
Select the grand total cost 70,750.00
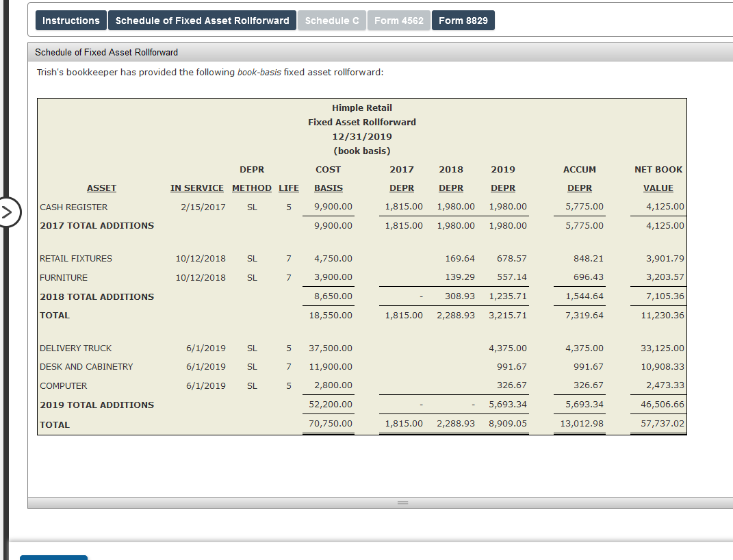[x=331, y=424]
